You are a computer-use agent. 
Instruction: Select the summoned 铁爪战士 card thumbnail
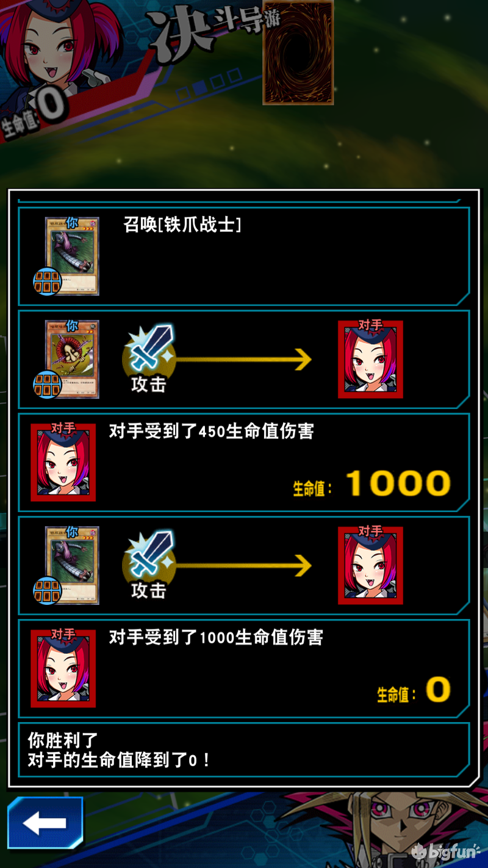pos(72,256)
